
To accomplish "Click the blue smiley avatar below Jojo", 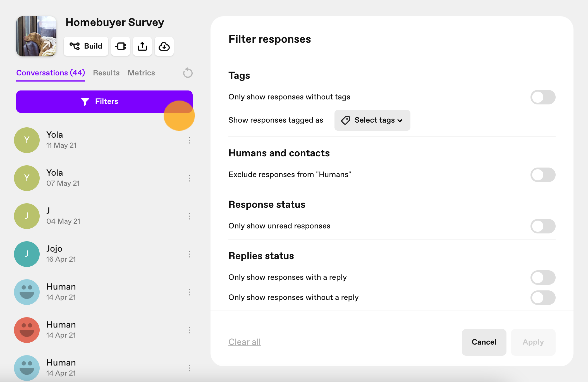I will (27, 292).
